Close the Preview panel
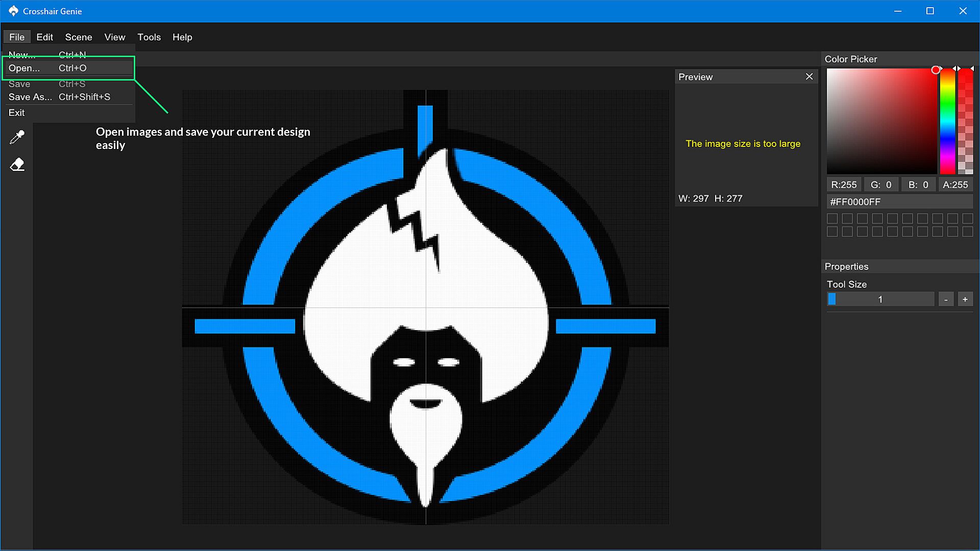The width and height of the screenshot is (980, 551). click(809, 77)
